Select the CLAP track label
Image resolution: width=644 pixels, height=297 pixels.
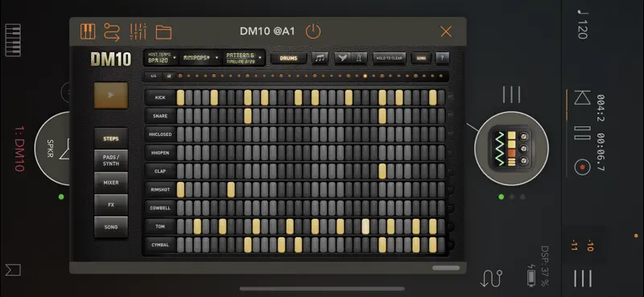(160, 171)
